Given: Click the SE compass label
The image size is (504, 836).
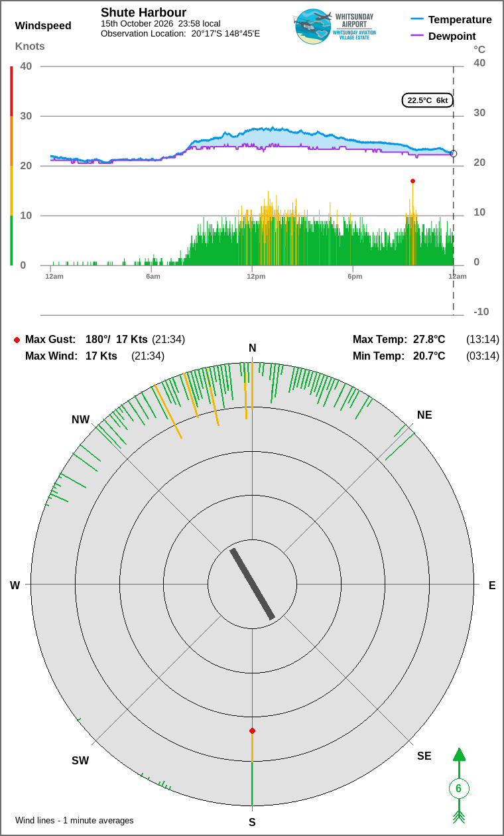Looking at the screenshot, I should tap(424, 756).
